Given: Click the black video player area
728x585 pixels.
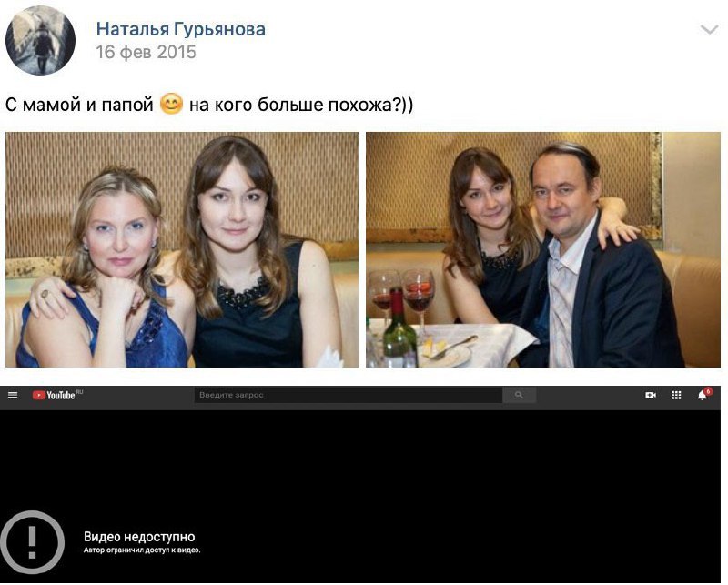Looking at the screenshot, I should coord(360,496).
